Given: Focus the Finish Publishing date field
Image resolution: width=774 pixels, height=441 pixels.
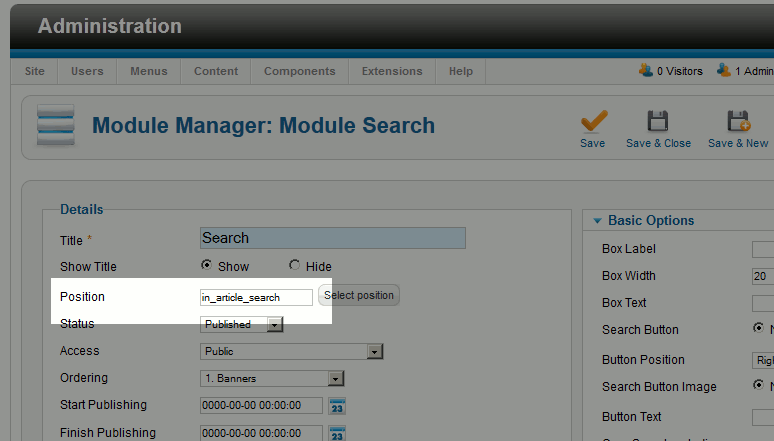Looking at the screenshot, I should tap(261, 433).
